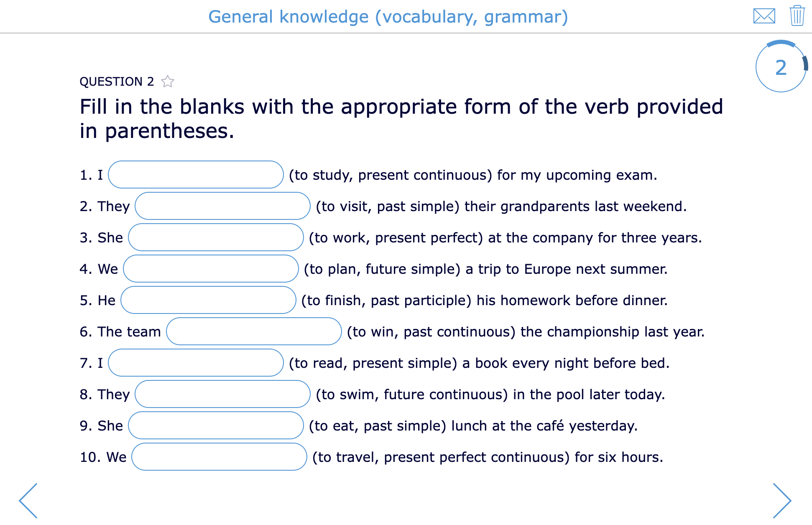
Task: Click sentence text 'for my upcoming exam'
Action: [577, 175]
